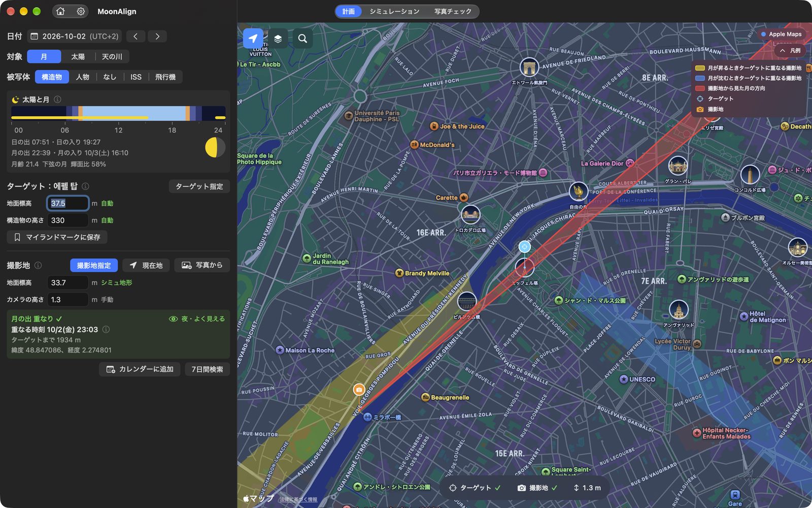Open the date picker 2026-10-02
The height and width of the screenshot is (508, 812).
tap(75, 36)
